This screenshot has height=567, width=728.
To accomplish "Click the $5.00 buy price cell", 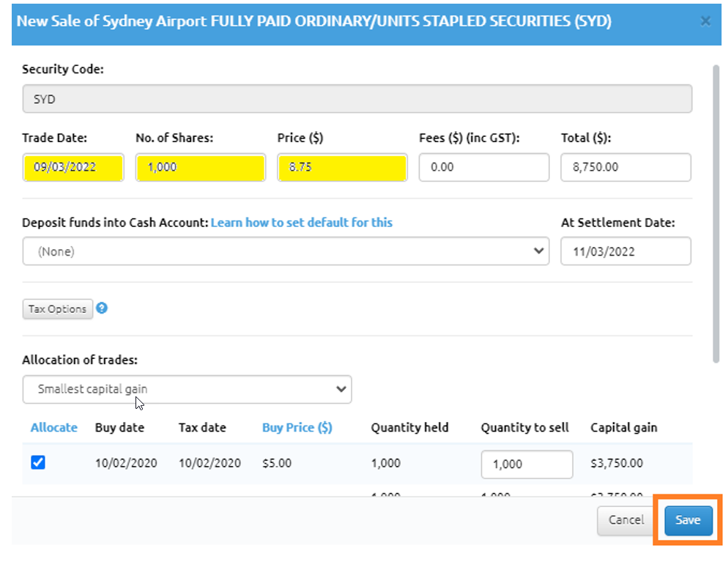I will [x=277, y=463].
